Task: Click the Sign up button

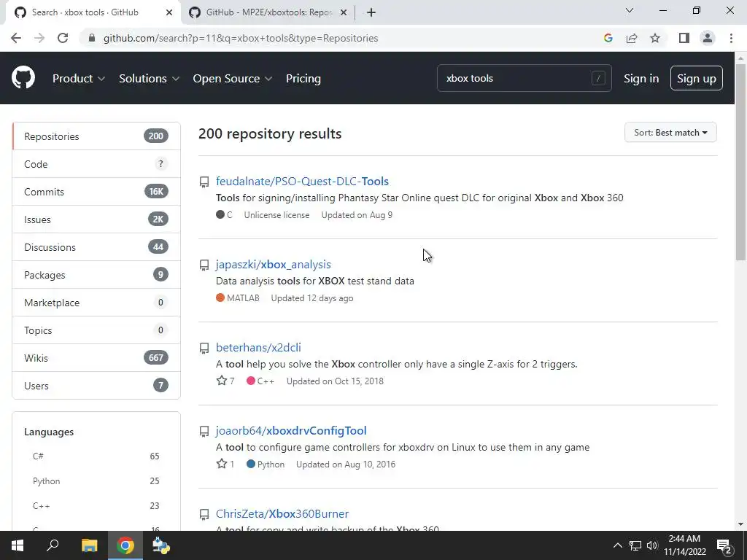Action: [x=696, y=78]
